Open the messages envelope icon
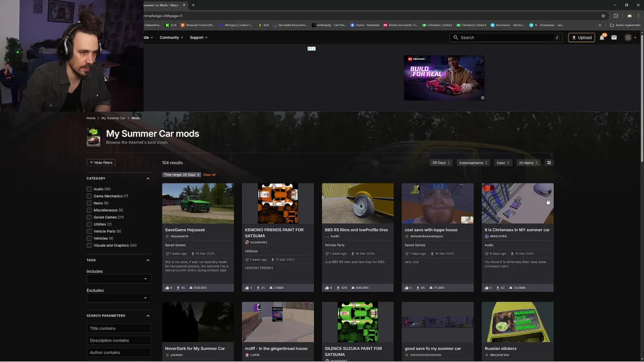The image size is (644, 362). (x=614, y=37)
